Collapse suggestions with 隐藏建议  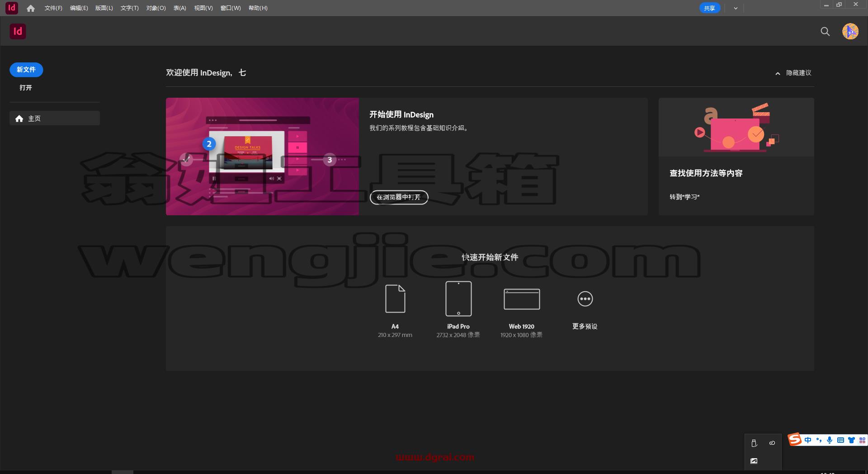(793, 73)
